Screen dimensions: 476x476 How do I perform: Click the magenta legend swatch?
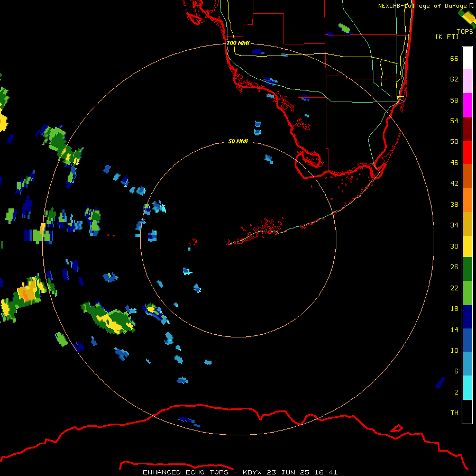click(x=467, y=105)
